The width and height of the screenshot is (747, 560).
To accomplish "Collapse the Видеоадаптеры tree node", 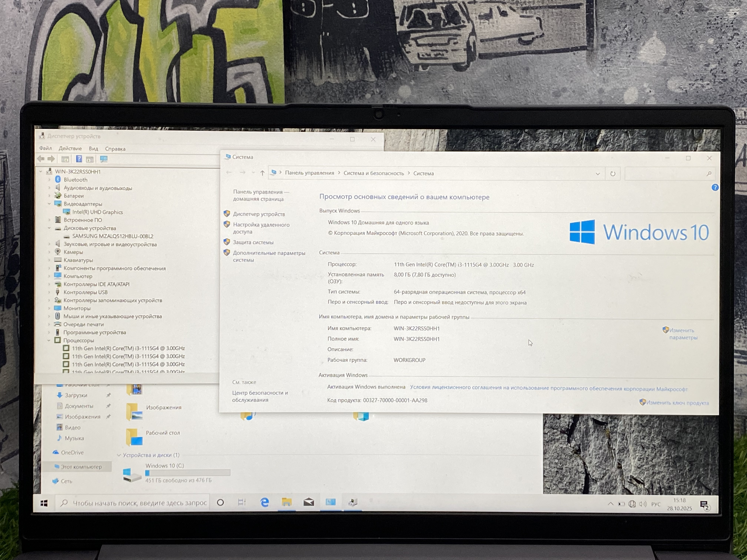I will 49,204.
